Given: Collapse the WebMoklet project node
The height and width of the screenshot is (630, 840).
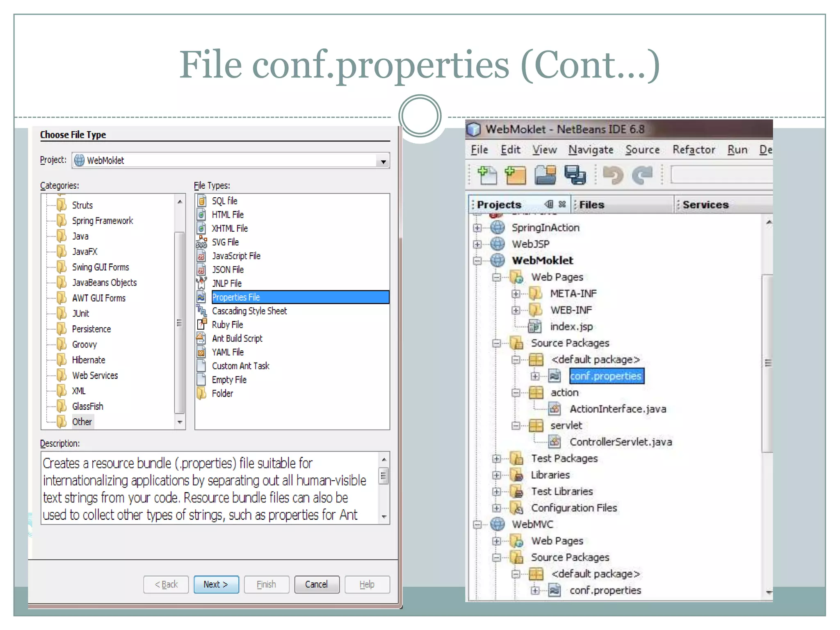Looking at the screenshot, I should pyautogui.click(x=477, y=260).
